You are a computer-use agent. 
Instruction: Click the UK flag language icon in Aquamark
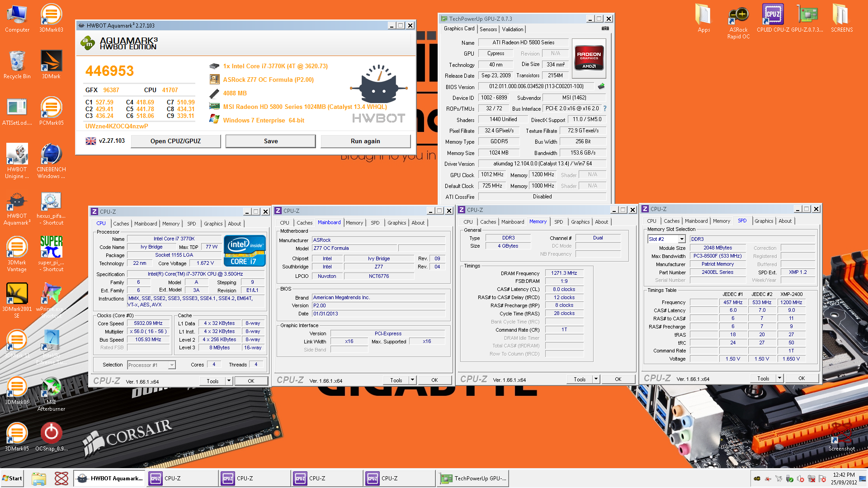pyautogui.click(x=91, y=141)
